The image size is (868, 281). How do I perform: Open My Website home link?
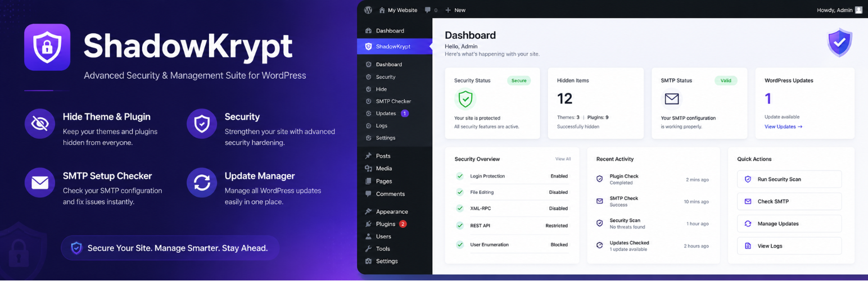coord(398,10)
